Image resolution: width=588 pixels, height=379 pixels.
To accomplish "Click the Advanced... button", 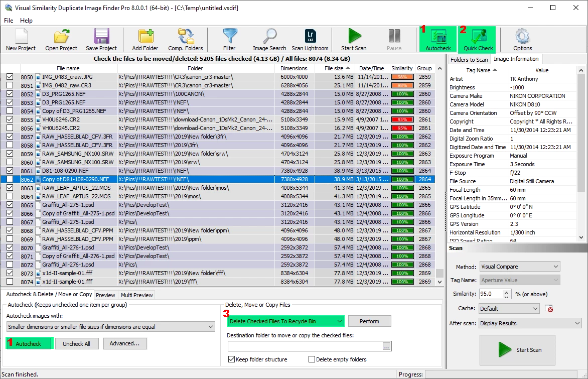I will point(124,343).
